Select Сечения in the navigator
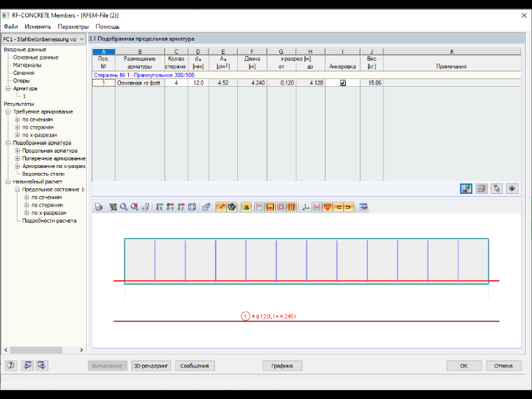The width and height of the screenshot is (532, 399). (x=24, y=73)
